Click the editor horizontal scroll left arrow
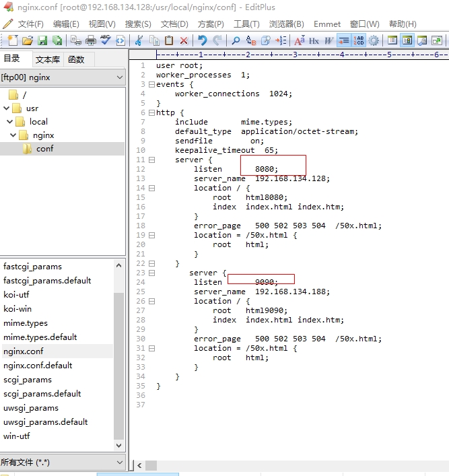 [139, 465]
